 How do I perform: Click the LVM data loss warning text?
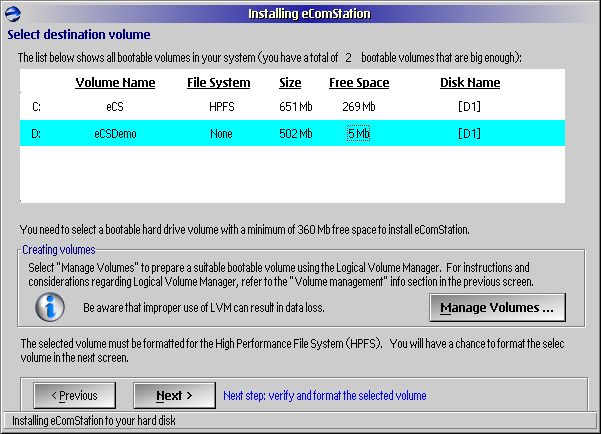204,307
